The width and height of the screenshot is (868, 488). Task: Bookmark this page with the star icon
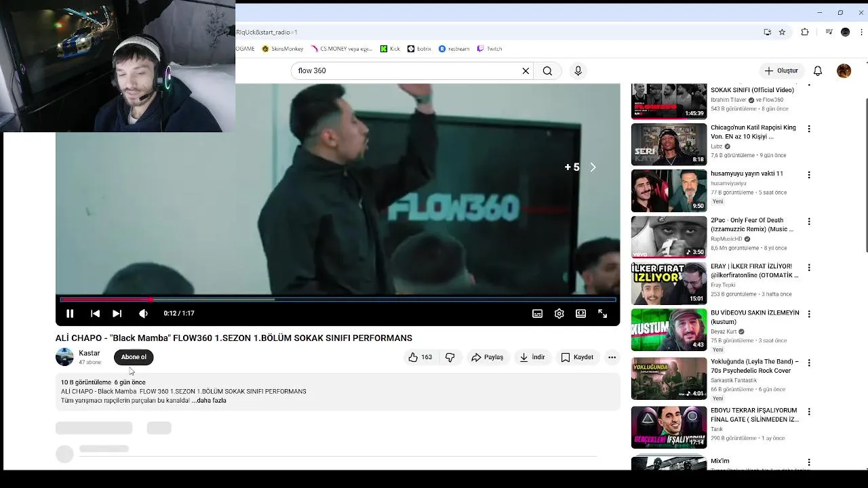click(x=782, y=32)
